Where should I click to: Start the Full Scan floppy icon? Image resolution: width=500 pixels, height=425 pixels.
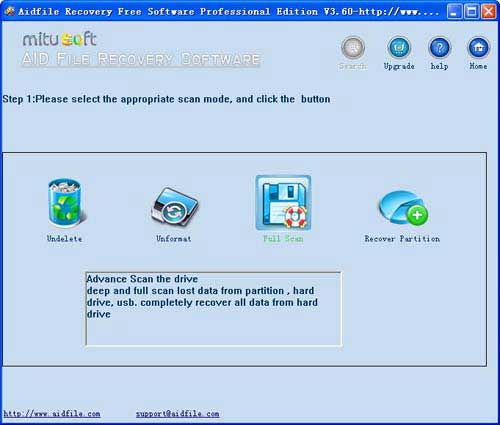click(283, 203)
